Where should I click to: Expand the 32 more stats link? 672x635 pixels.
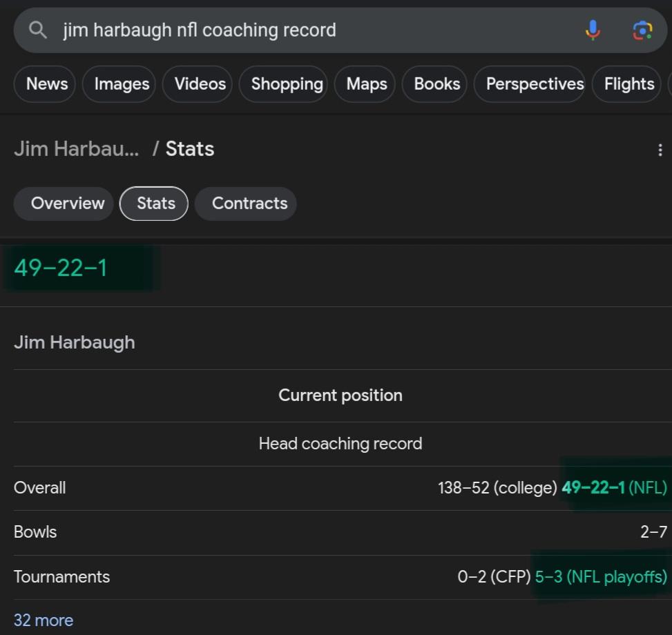tap(44, 621)
